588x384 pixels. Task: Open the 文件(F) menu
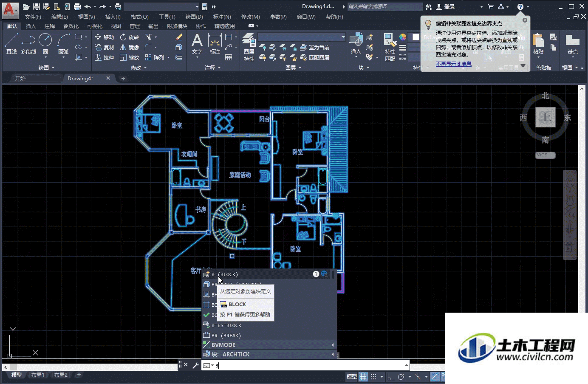pos(33,17)
